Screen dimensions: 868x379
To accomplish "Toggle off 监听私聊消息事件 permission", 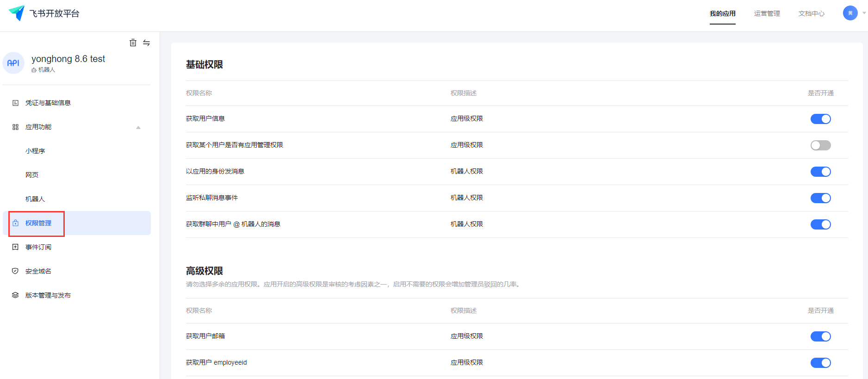I will coord(820,198).
